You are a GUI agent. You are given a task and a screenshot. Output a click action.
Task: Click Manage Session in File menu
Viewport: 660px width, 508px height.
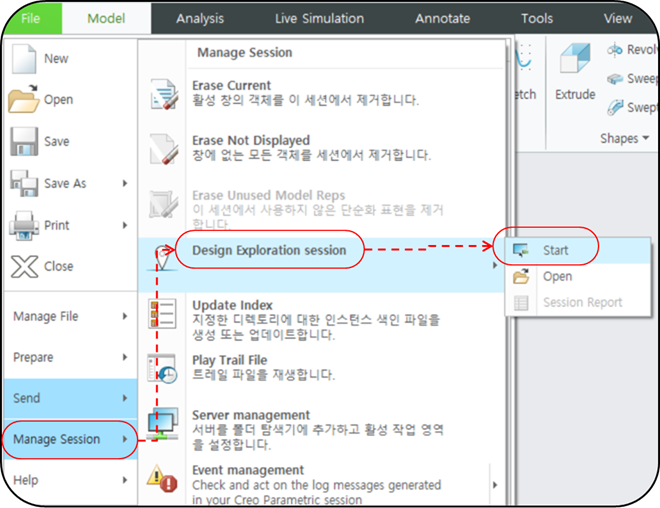tap(70, 439)
